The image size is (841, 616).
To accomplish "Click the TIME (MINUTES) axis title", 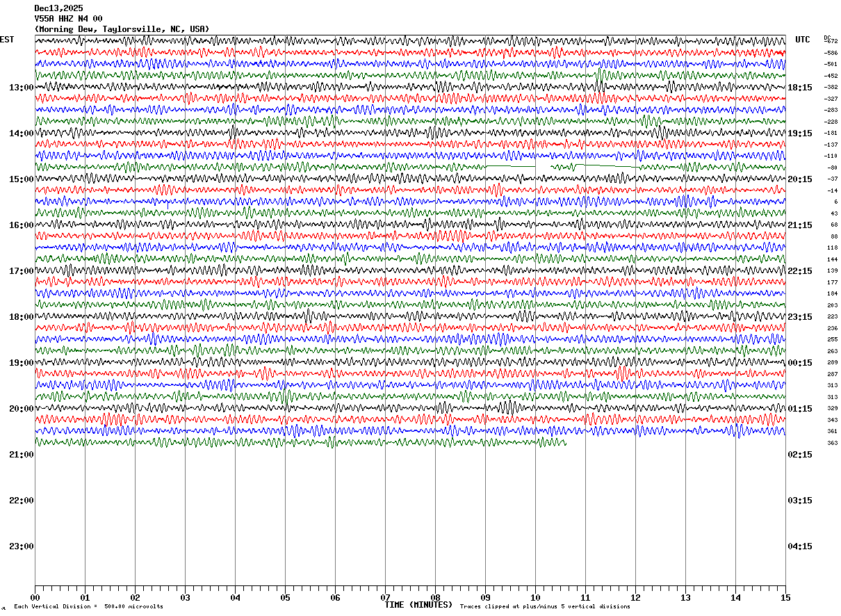I will pos(418,605).
